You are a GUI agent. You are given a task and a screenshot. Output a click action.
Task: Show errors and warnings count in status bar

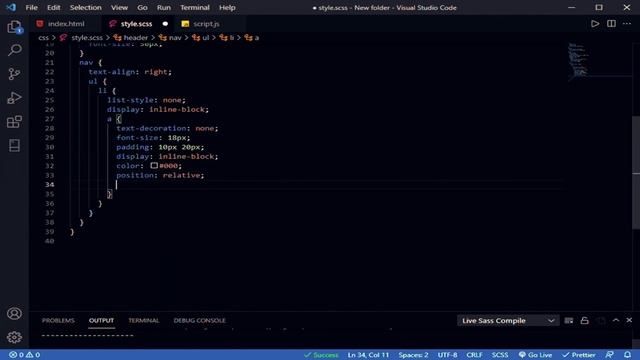click(x=24, y=355)
